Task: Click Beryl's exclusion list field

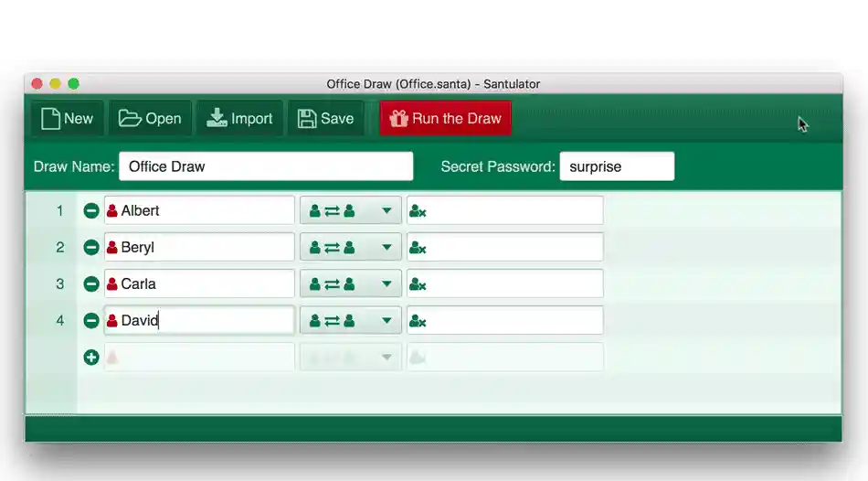Action: point(505,247)
